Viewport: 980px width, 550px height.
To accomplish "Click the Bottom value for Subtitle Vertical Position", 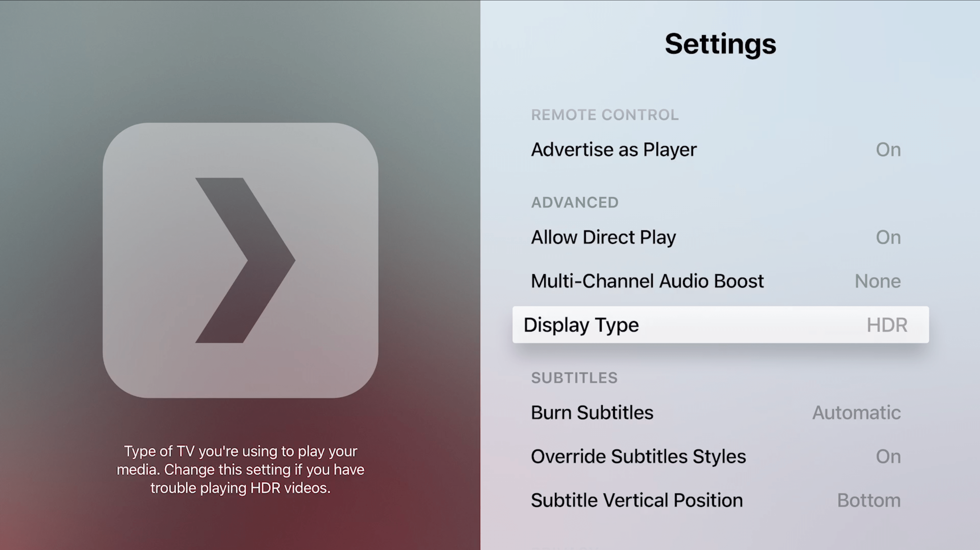I will 869,500.
